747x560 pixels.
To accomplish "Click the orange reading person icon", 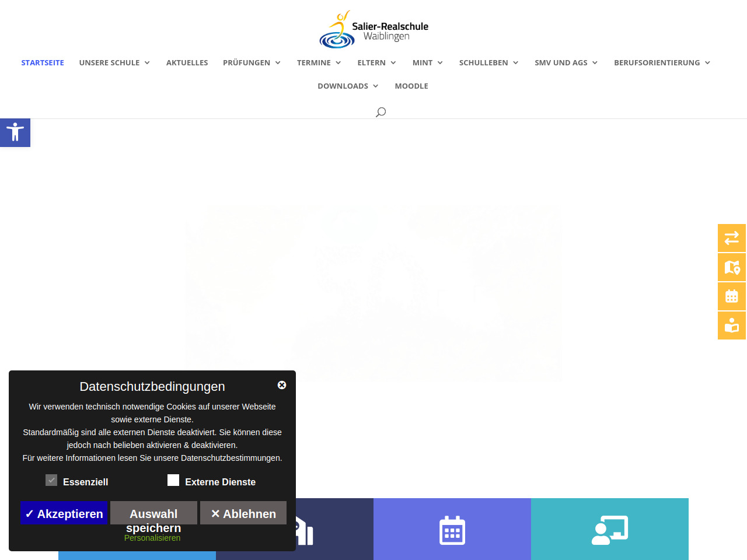I will click(x=732, y=325).
